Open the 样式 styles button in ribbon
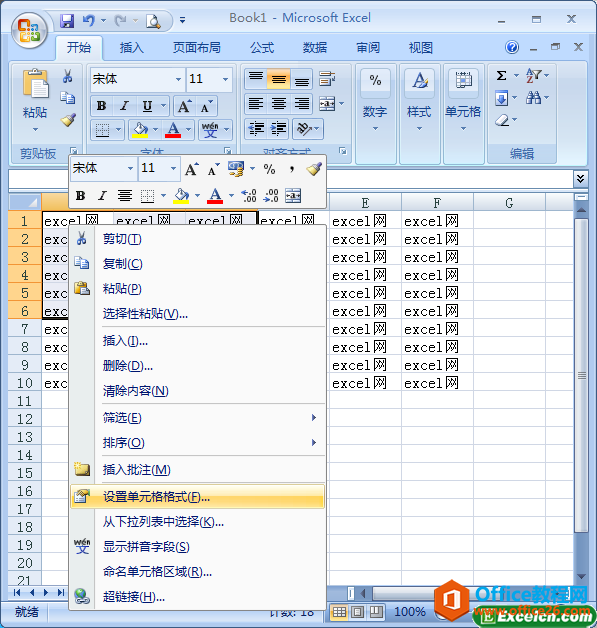This screenshot has height=628, width=597. click(x=419, y=100)
